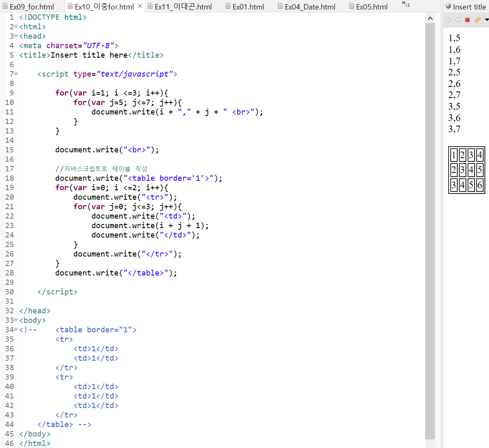Viewport: 489px width, 448px height.
Task: Click the script type="text/javascript" tag
Action: (x=107, y=74)
